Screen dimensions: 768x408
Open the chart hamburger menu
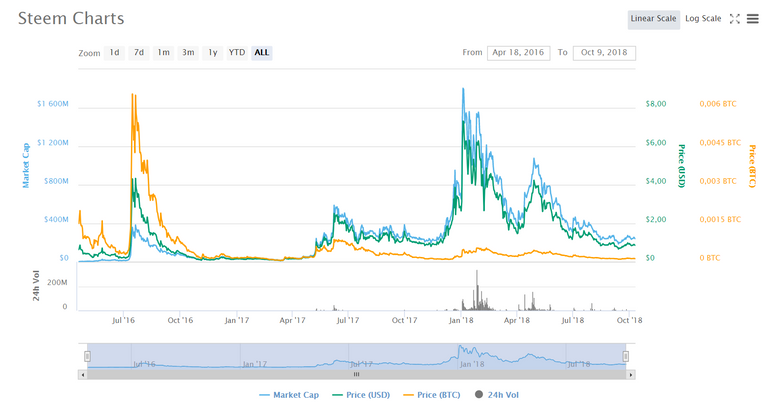(751, 18)
